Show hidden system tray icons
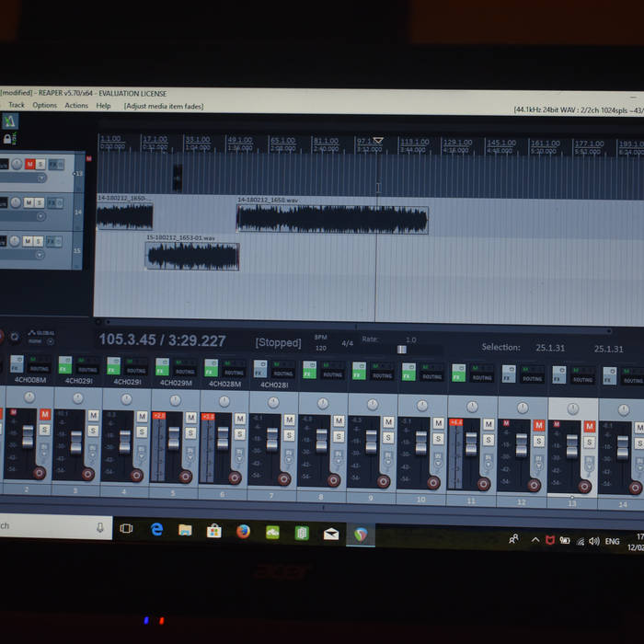This screenshot has height=644, width=644. click(535, 540)
